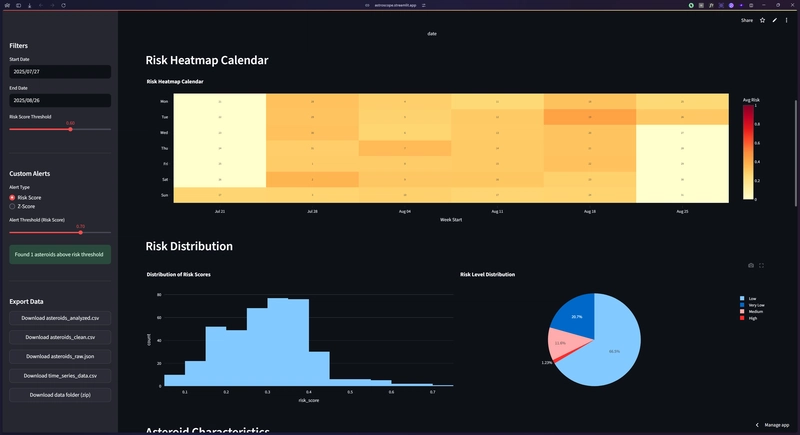800x435 pixels.
Task: Open Manage app panel
Action: pos(772,425)
